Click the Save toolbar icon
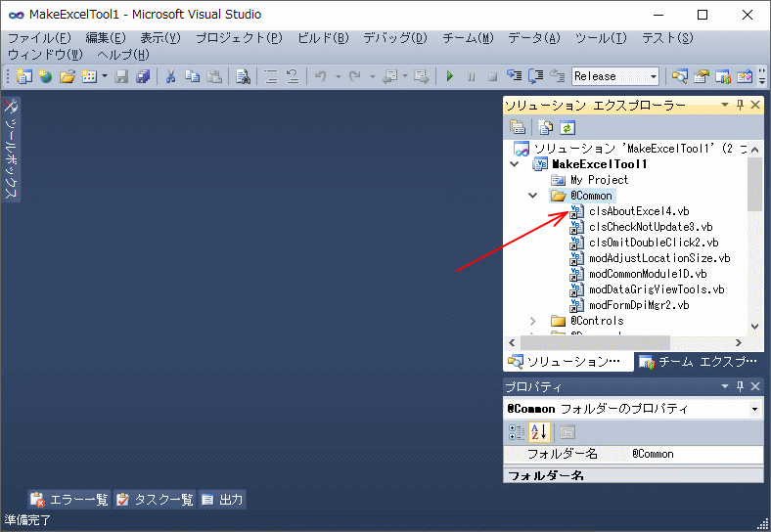 121,76
